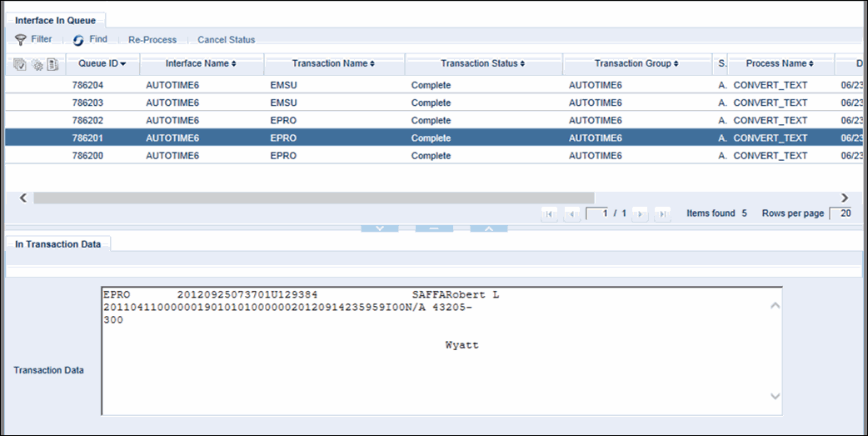Click the grid's horizontal scrollbar thumb
Screen dimensions: 868x436
pos(313,198)
